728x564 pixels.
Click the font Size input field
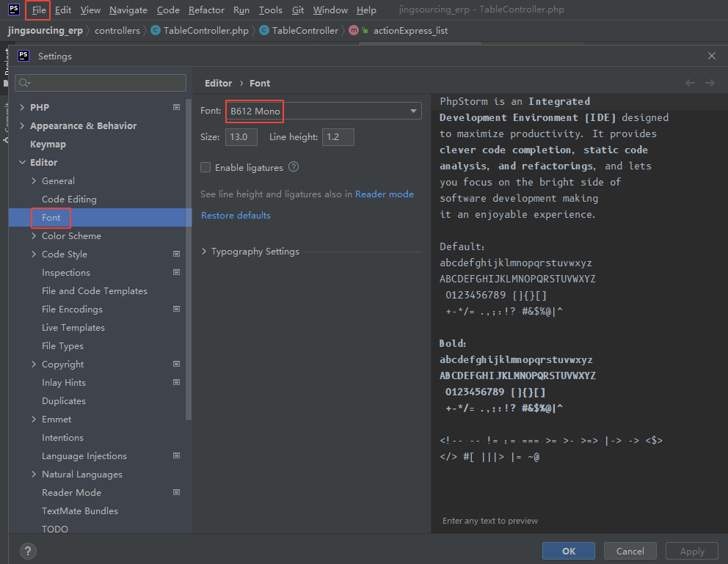tap(241, 137)
